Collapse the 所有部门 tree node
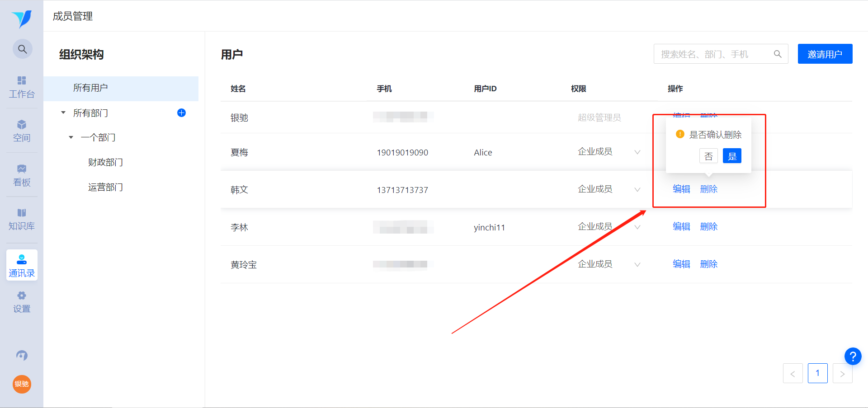The width and height of the screenshot is (868, 408). pos(63,113)
